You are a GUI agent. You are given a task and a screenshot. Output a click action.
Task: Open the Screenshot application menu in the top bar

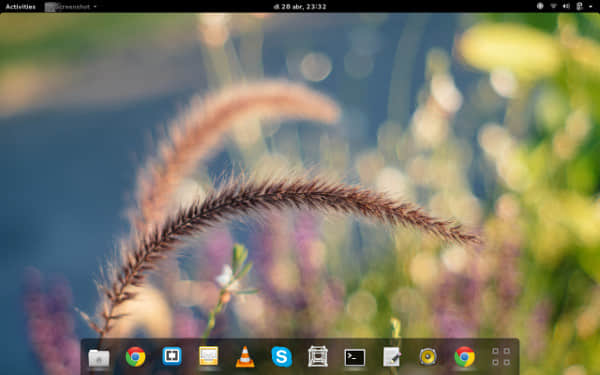pyautogui.click(x=70, y=7)
